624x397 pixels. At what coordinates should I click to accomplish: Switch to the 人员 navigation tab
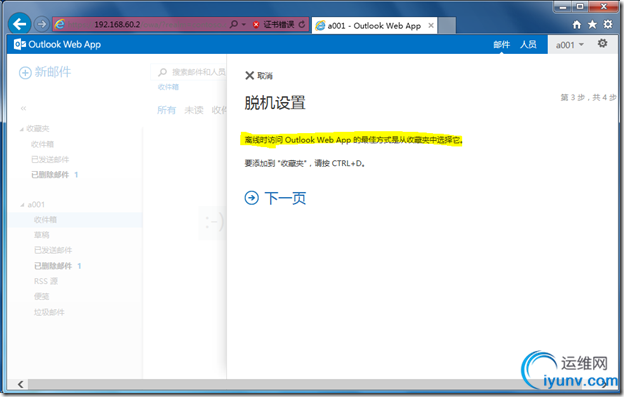pyautogui.click(x=528, y=45)
